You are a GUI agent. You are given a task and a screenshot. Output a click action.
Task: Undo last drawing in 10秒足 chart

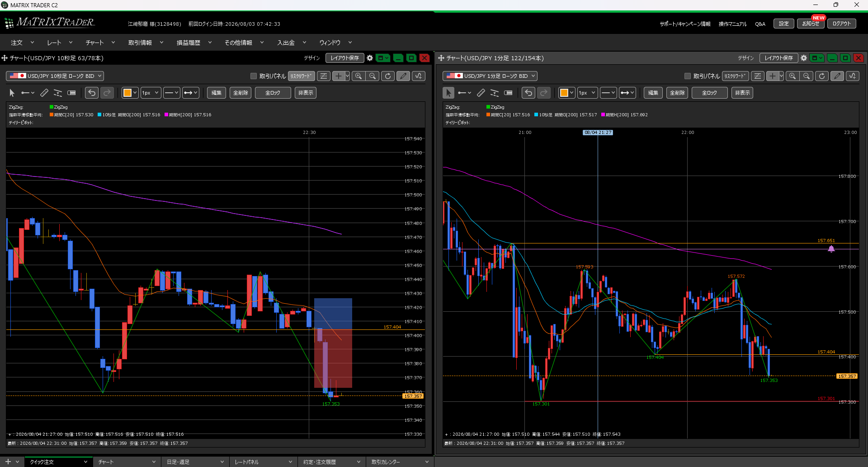[x=92, y=93]
